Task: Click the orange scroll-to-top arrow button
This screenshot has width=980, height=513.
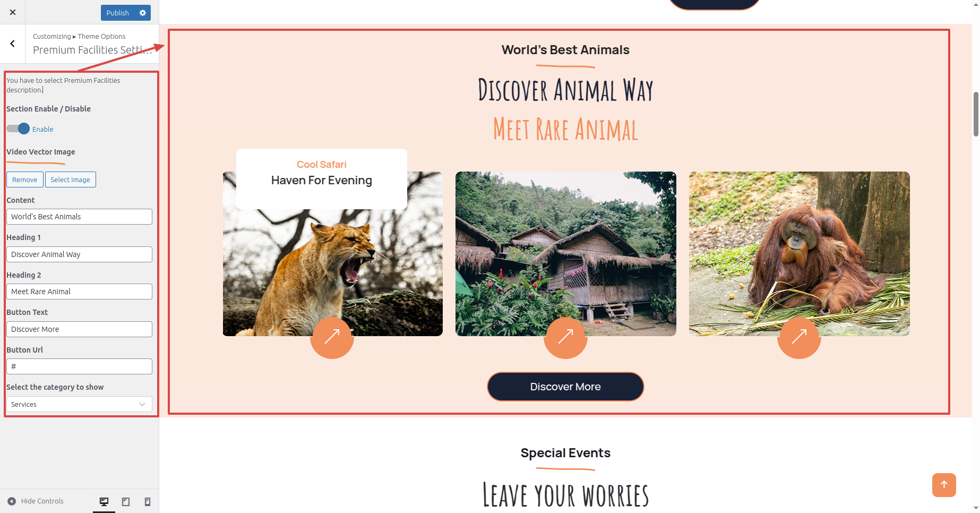Action: tap(944, 485)
